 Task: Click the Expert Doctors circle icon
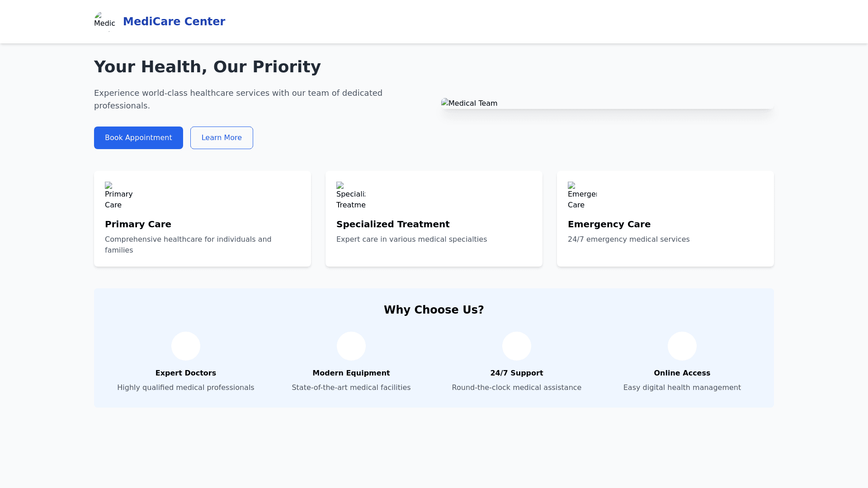186,346
